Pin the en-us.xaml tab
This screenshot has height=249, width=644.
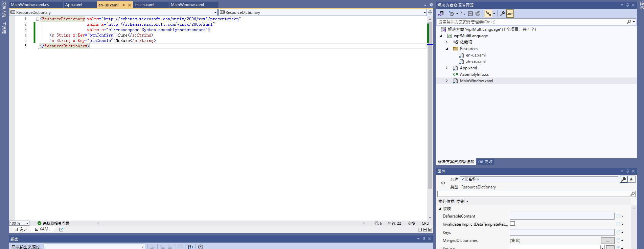pos(123,5)
